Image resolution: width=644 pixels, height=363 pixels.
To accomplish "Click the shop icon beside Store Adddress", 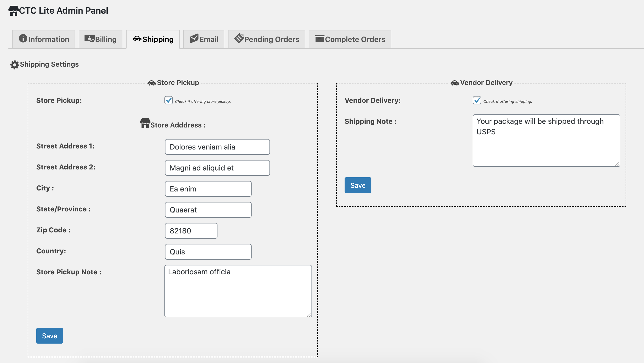I will tap(145, 123).
